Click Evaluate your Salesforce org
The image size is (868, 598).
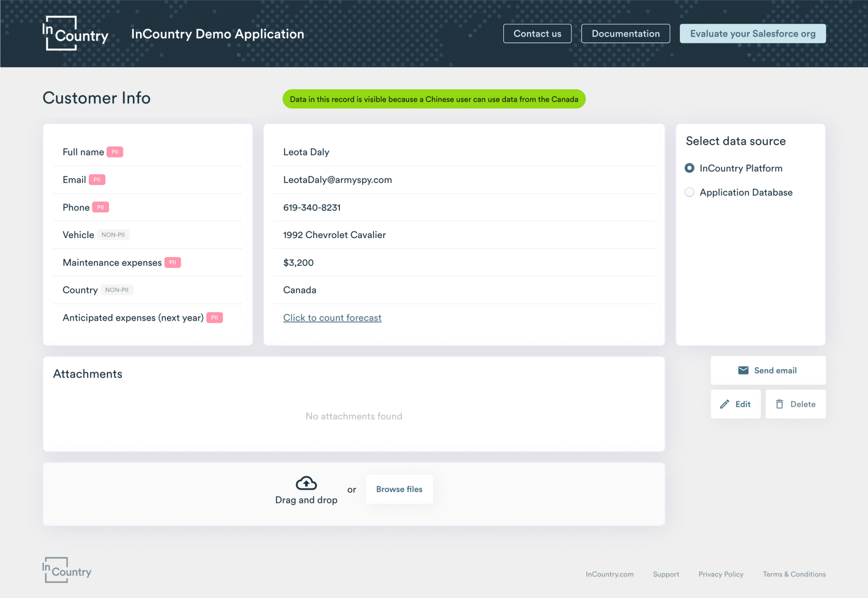752,33
